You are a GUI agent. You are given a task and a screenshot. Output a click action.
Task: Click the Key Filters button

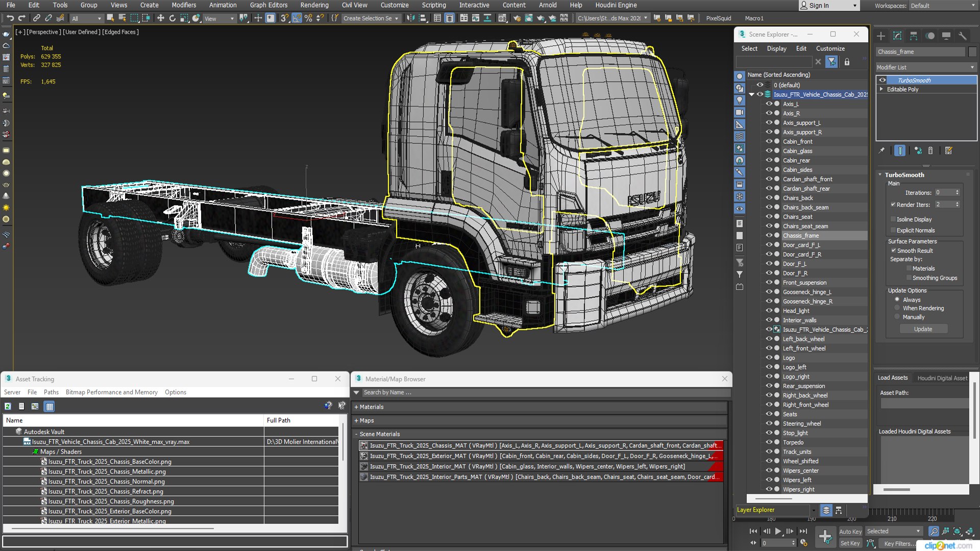pos(900,543)
